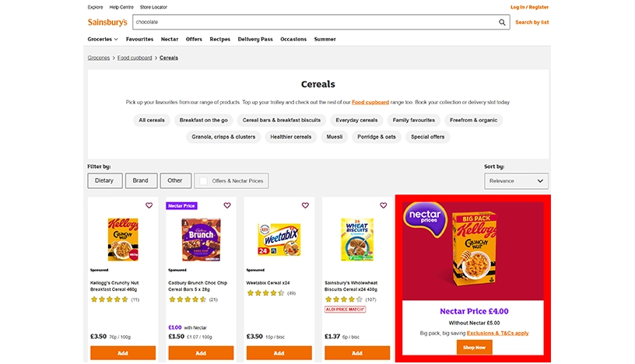
Task: Favourite Cadbury Brunch bars heart icon
Action: [x=227, y=205]
